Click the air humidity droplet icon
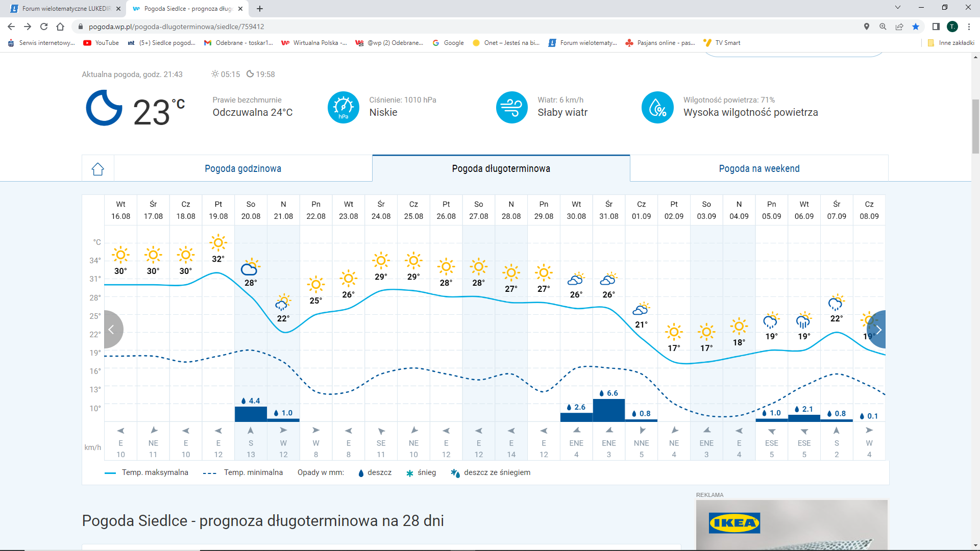980x551 pixels. [657, 108]
